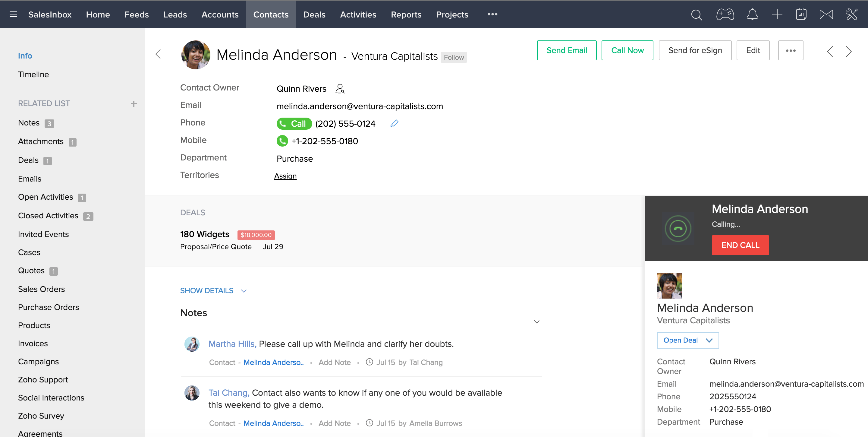
Task: Click Show Details disclosure triangle
Action: click(x=243, y=290)
